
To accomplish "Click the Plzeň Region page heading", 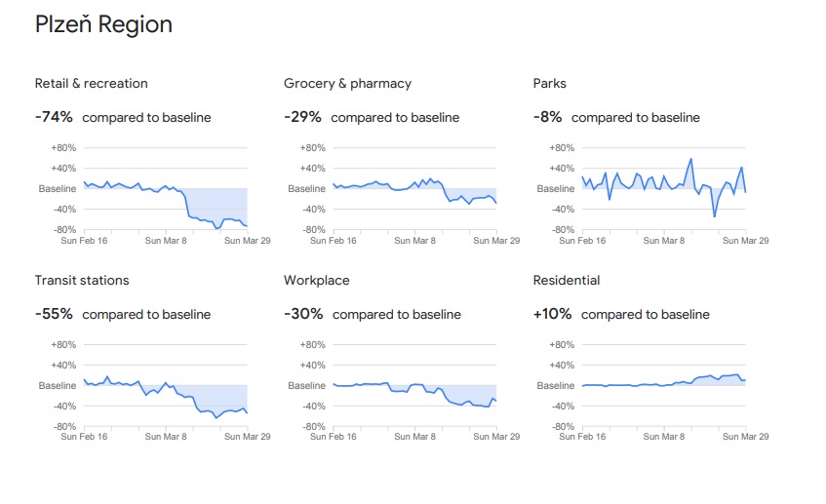I will pyautogui.click(x=103, y=25).
